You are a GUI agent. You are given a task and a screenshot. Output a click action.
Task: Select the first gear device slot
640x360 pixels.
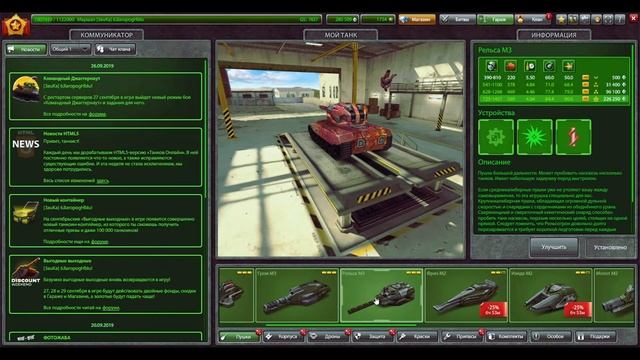point(496,137)
